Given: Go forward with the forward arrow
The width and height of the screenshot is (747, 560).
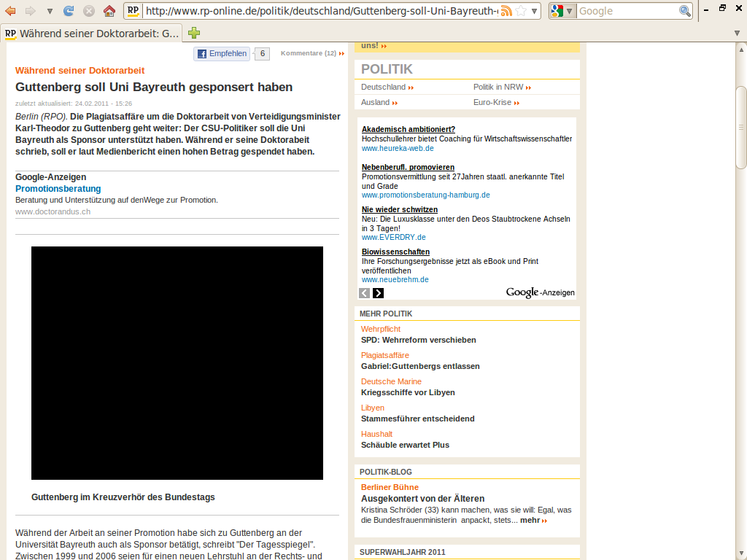Looking at the screenshot, I should [30, 10].
